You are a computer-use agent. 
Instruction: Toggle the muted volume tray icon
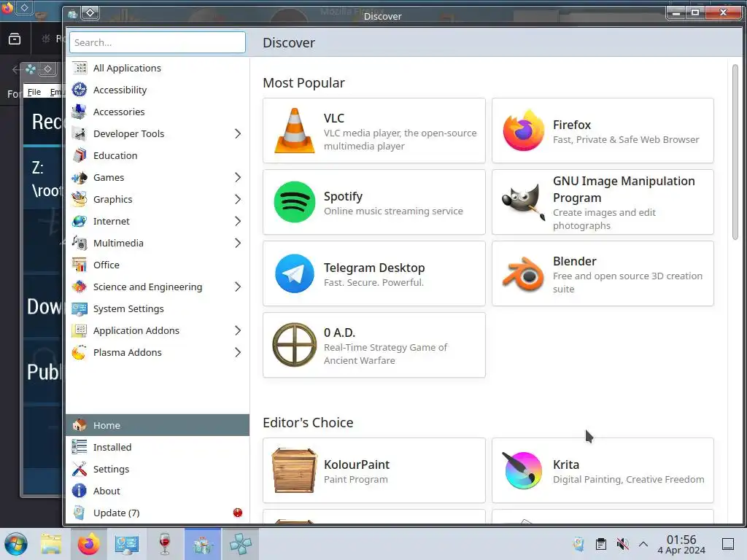[622, 544]
